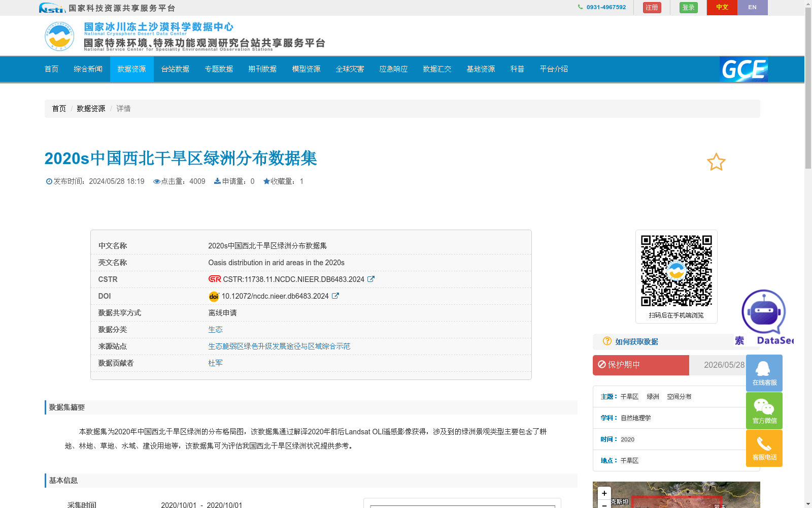Screen dimensions: 812x508
Task: Click the QR code image
Action: 676,271
